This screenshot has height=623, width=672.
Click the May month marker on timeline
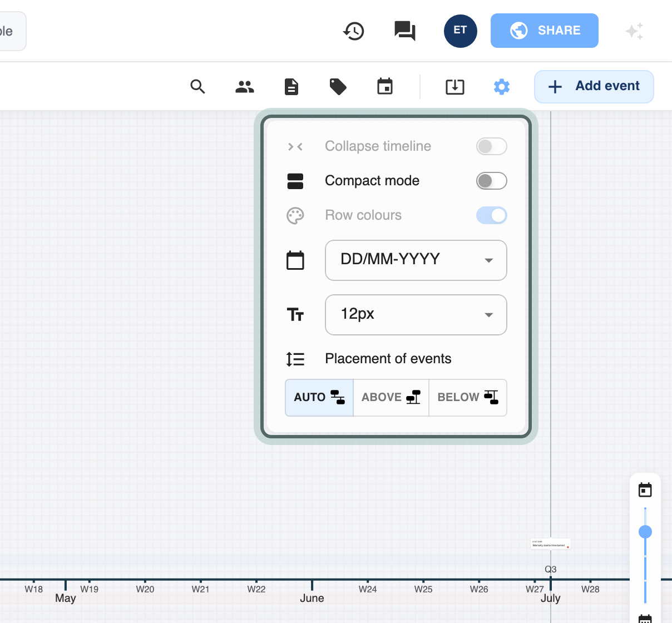click(x=66, y=598)
